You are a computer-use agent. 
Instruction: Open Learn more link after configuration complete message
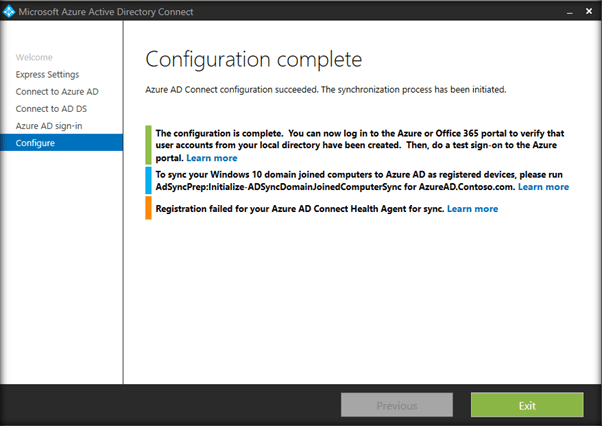[x=212, y=158]
